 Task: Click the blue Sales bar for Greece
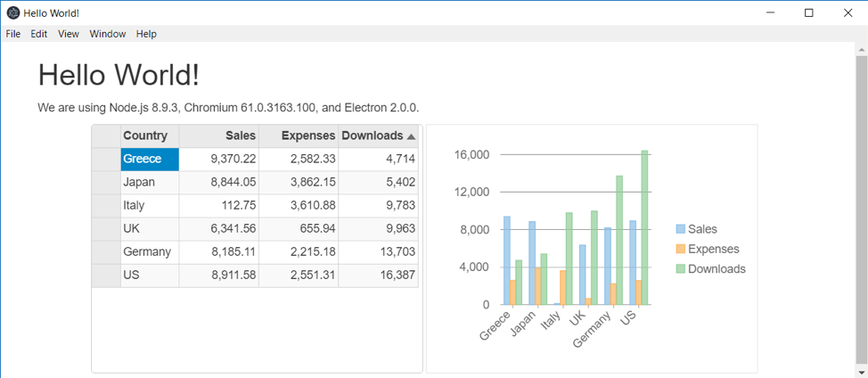[507, 260]
